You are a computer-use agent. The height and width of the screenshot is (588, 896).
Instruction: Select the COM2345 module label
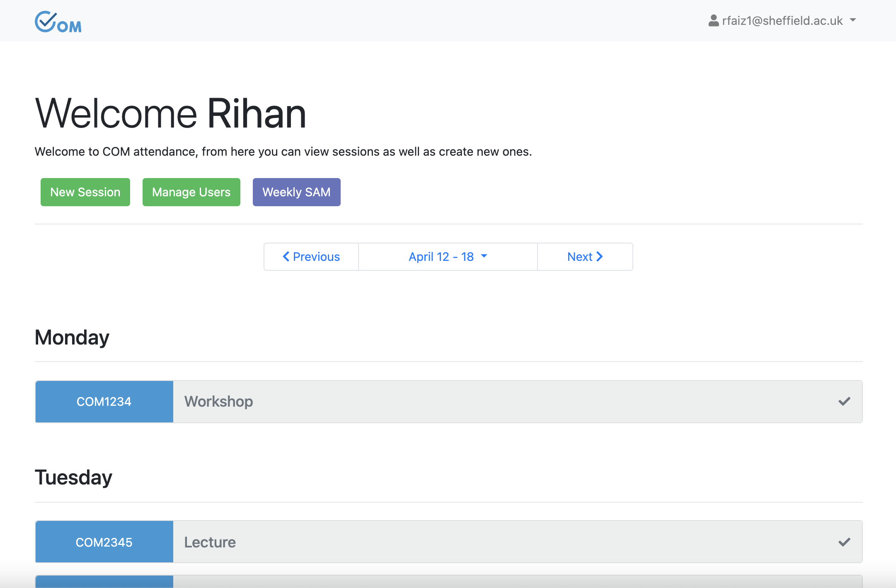click(104, 542)
